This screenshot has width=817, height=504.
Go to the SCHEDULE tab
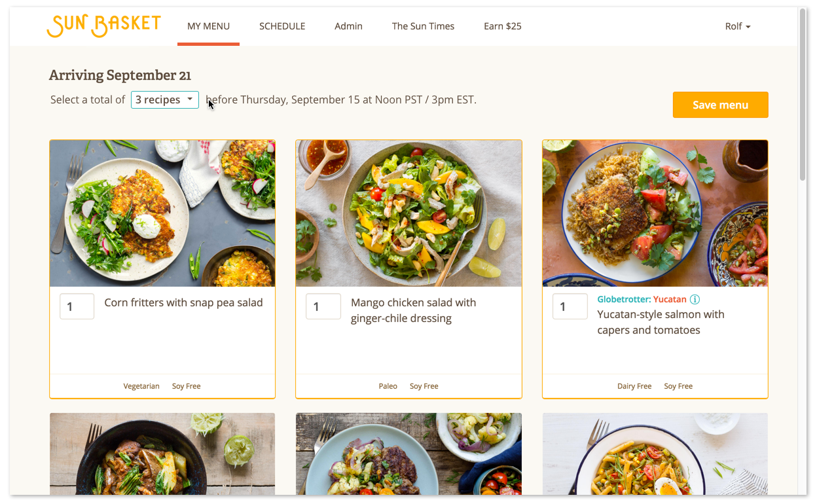(x=282, y=26)
